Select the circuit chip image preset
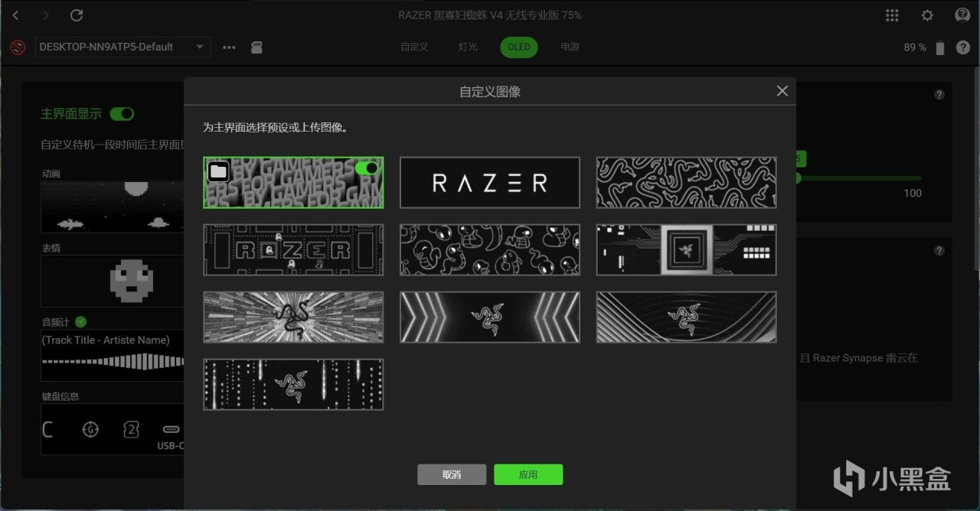Image resolution: width=980 pixels, height=511 pixels. pos(687,249)
